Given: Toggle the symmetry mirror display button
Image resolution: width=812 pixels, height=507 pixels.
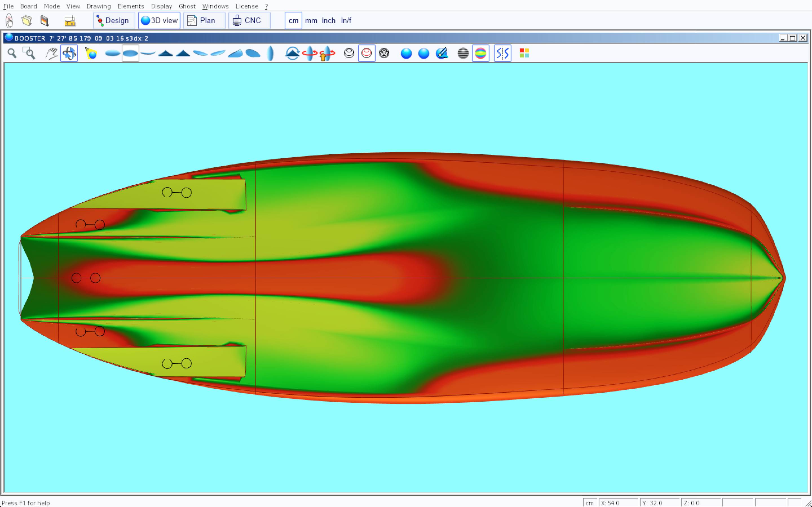Looking at the screenshot, I should tap(502, 53).
